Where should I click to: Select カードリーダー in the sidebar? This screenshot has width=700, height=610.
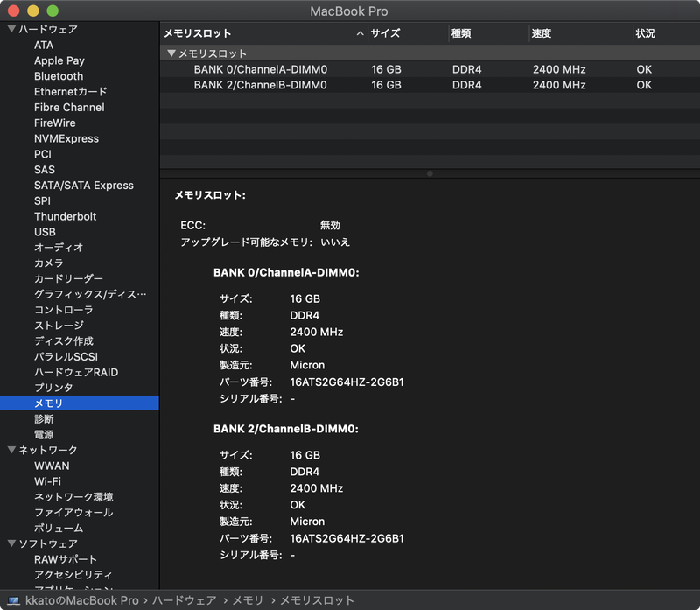pyautogui.click(x=69, y=278)
